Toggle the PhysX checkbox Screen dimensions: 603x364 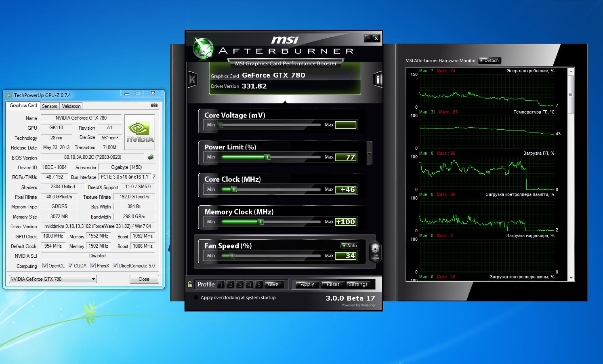click(x=93, y=266)
